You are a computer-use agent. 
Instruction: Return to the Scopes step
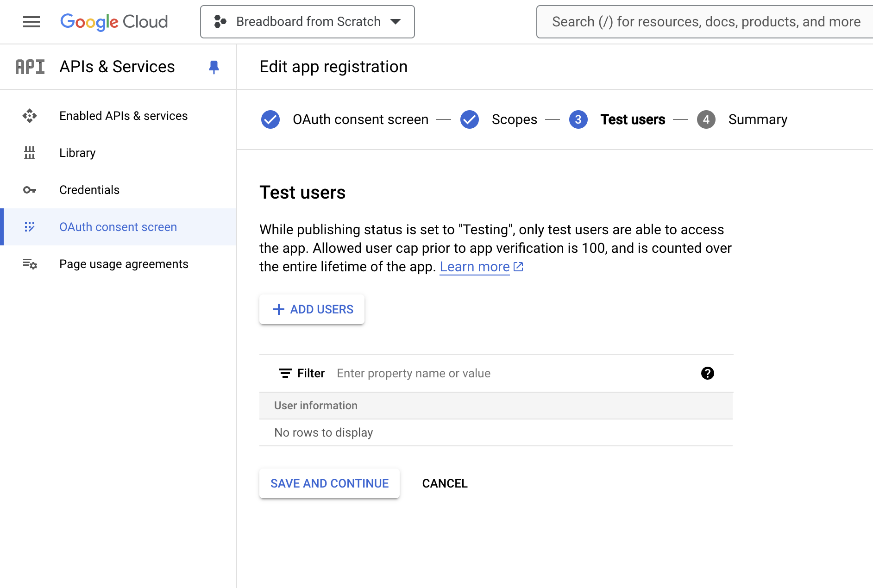(x=514, y=119)
